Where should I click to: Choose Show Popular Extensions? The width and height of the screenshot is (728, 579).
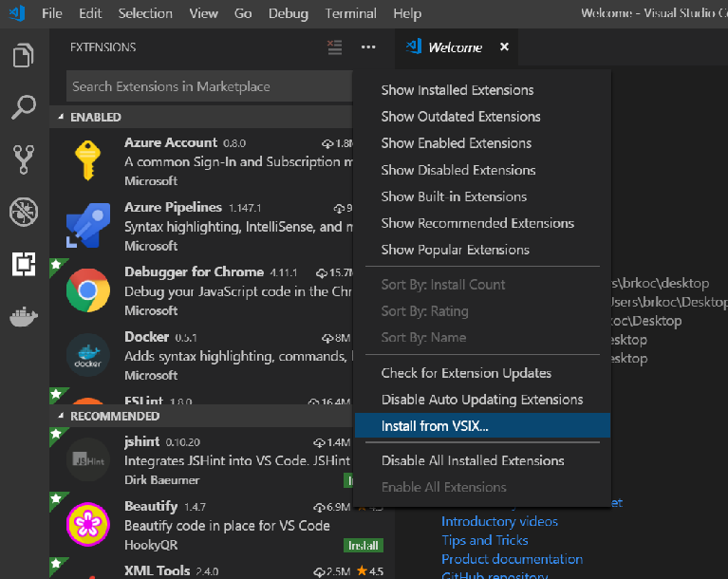(x=482, y=250)
